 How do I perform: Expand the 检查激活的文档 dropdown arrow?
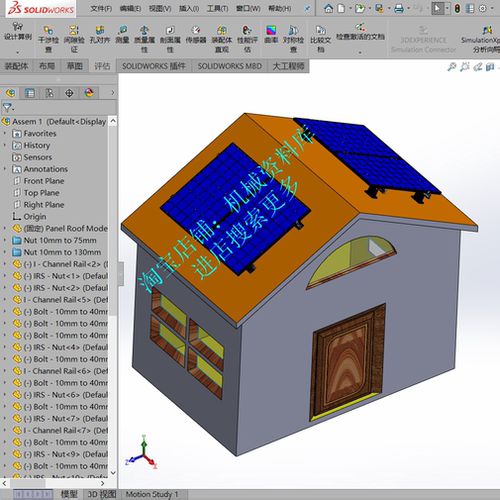[360, 52]
